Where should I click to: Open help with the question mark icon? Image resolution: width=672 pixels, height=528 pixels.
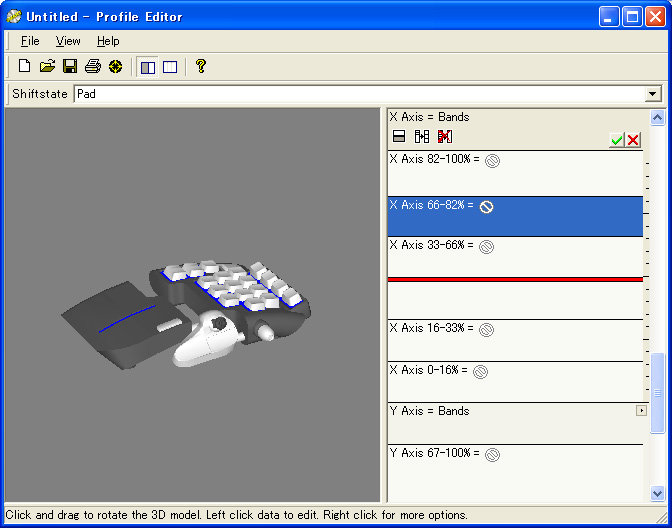point(201,66)
